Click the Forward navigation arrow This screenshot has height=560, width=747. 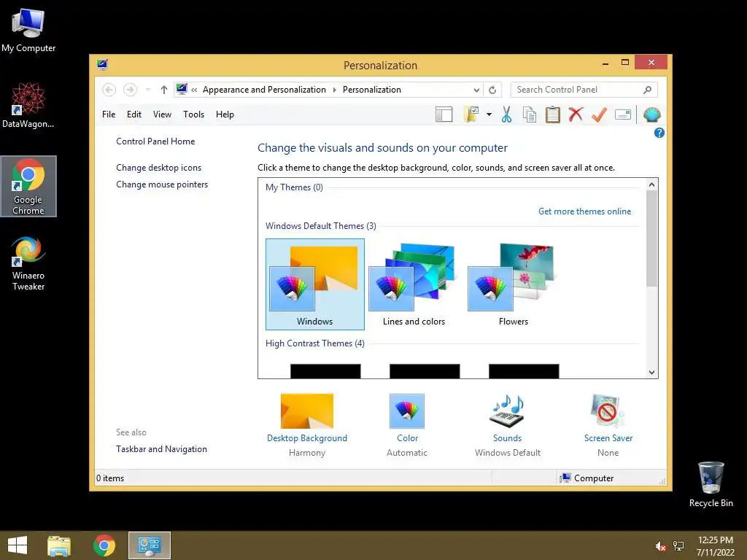coord(130,90)
